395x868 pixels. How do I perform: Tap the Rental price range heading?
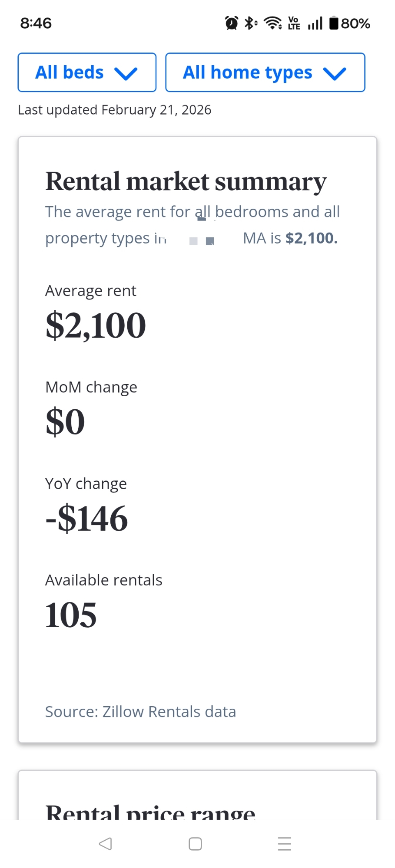(150, 812)
